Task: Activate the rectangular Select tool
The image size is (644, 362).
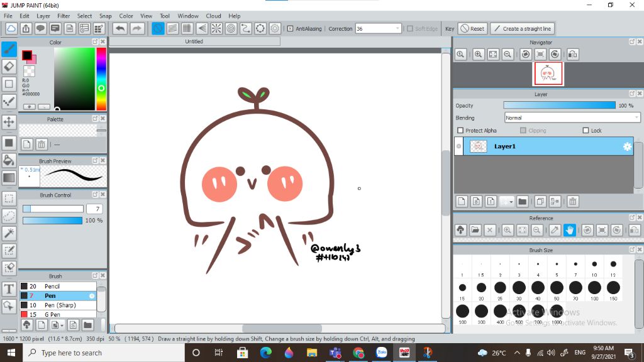Action: pyautogui.click(x=9, y=199)
